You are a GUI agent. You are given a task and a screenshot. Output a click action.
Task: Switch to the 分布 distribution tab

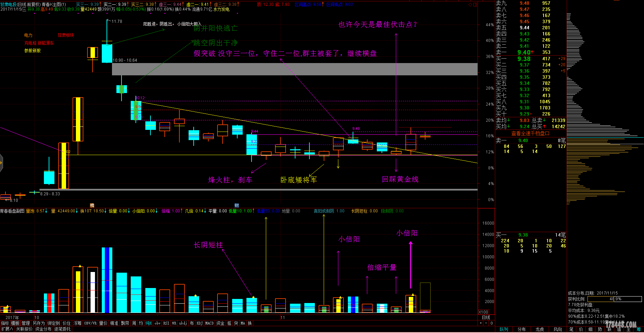pyautogui.click(x=521, y=329)
